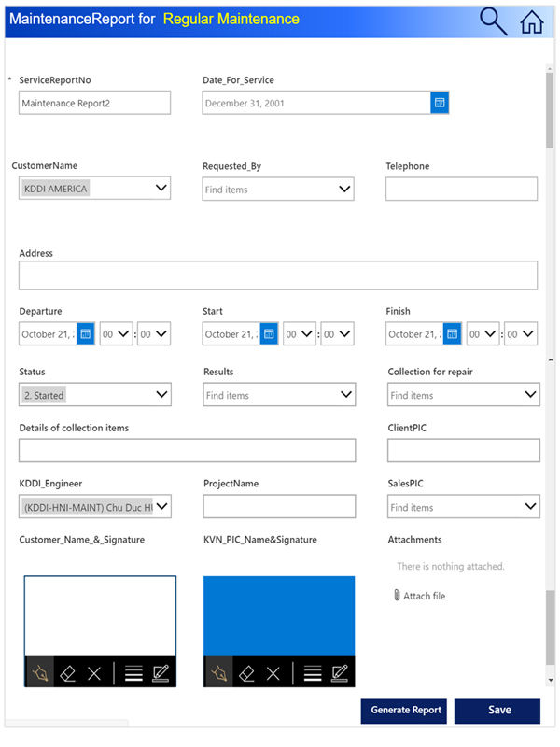Click Departure date text field
Image resolution: width=560 pixels, height=747 pixels.
pos(48,333)
